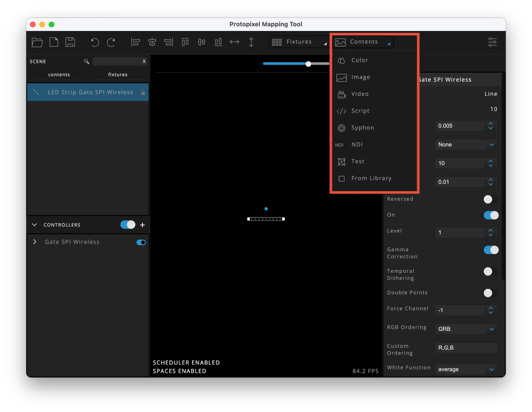Viewport: 532px width, 412px height.
Task: Click the Level input field
Action: 460,232
